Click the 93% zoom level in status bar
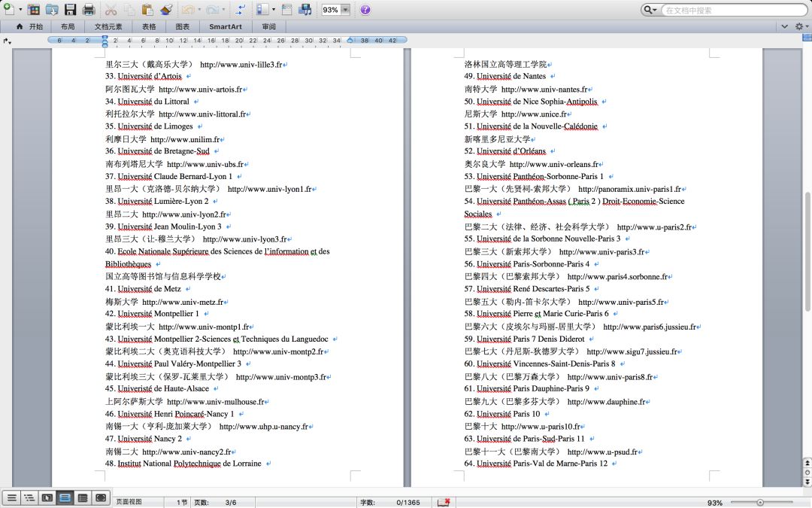The height and width of the screenshot is (508, 812). tap(715, 503)
